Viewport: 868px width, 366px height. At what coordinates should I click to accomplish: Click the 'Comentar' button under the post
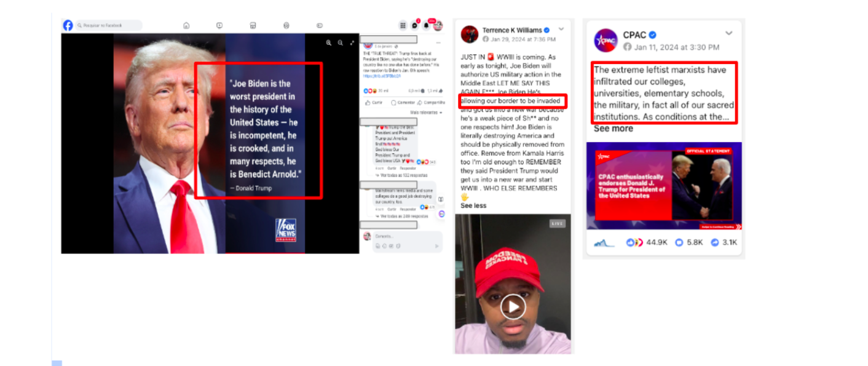click(403, 102)
